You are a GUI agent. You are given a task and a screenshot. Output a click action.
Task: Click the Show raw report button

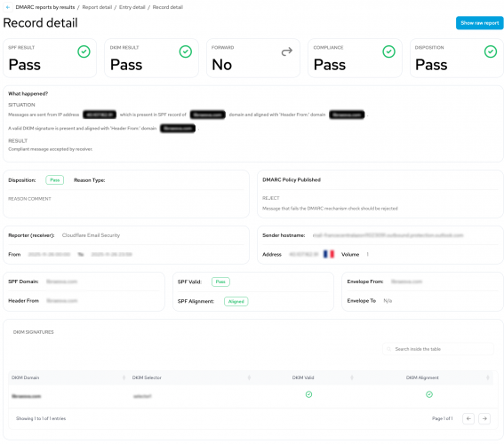point(479,23)
